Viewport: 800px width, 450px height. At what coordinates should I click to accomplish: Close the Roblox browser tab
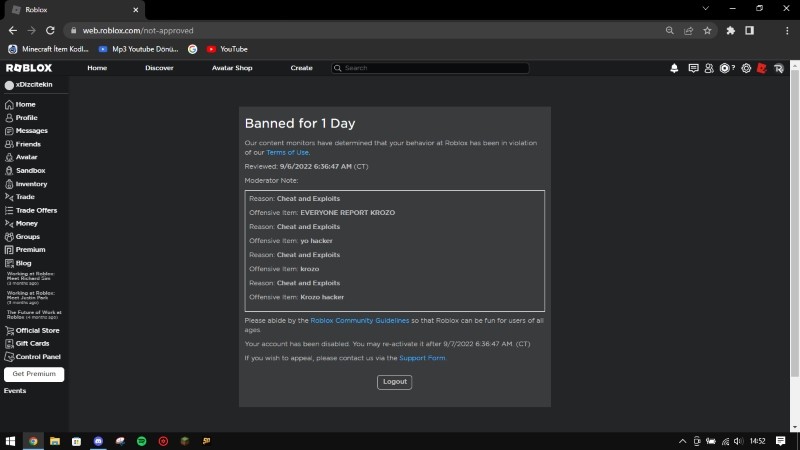coord(135,10)
